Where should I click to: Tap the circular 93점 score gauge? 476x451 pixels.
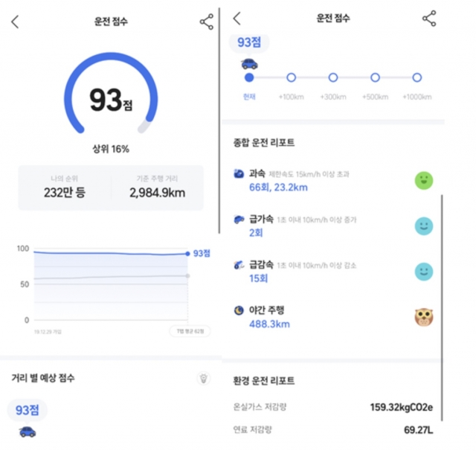point(111,94)
